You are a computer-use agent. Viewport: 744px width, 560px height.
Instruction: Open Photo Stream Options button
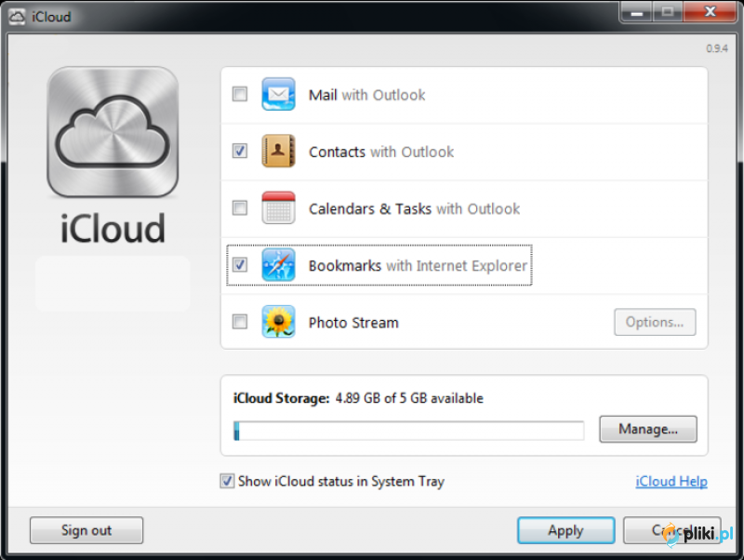pyautogui.click(x=655, y=322)
